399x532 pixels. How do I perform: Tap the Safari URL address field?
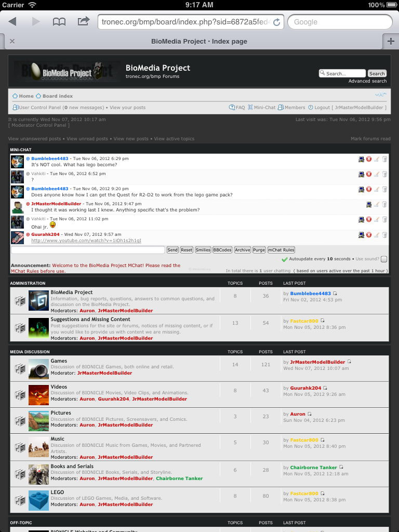[186, 22]
